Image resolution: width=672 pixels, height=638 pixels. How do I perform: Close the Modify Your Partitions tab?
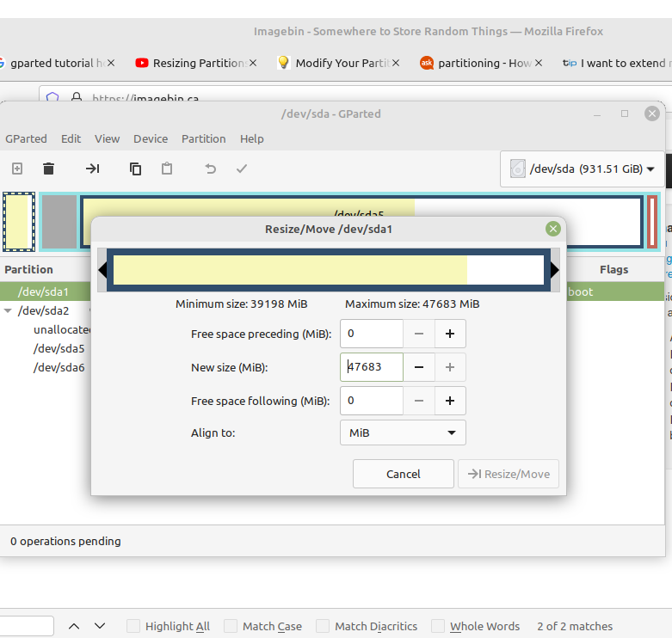click(396, 63)
